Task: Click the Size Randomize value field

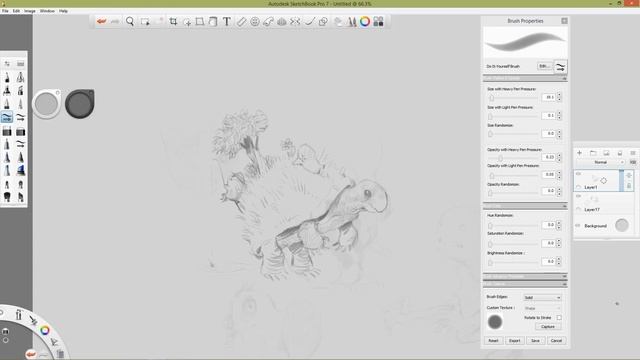Action: tap(549, 133)
